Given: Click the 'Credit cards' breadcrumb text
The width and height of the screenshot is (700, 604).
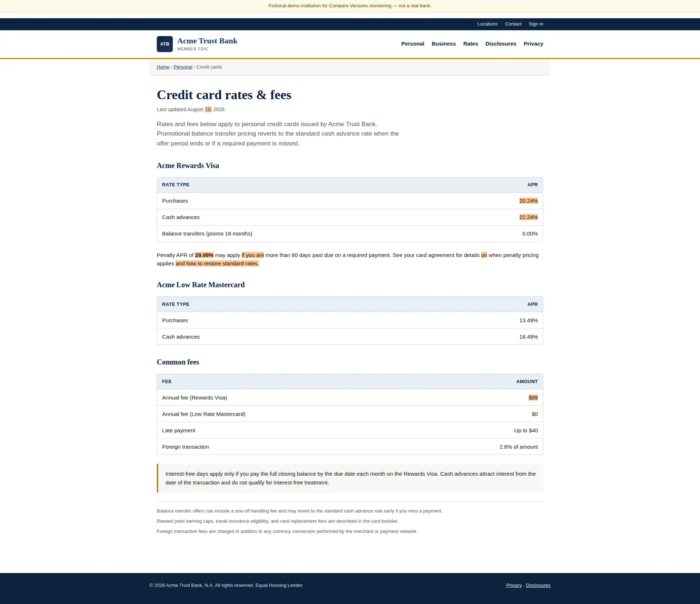Looking at the screenshot, I should (209, 67).
